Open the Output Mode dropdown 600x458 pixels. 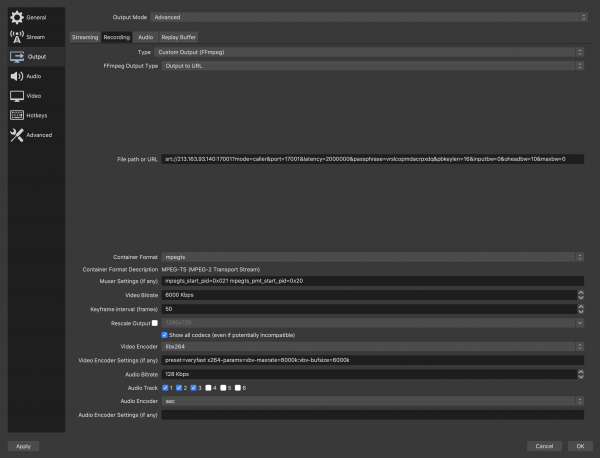(369, 17)
